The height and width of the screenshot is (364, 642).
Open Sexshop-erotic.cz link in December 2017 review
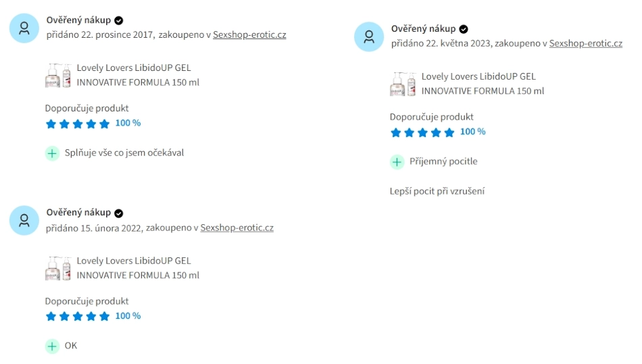click(x=249, y=34)
